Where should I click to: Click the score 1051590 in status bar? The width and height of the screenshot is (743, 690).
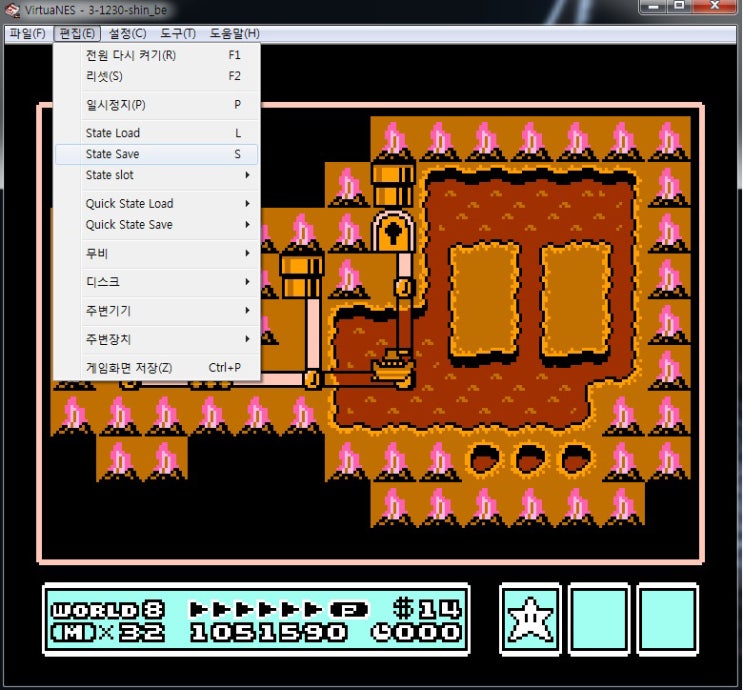268,632
